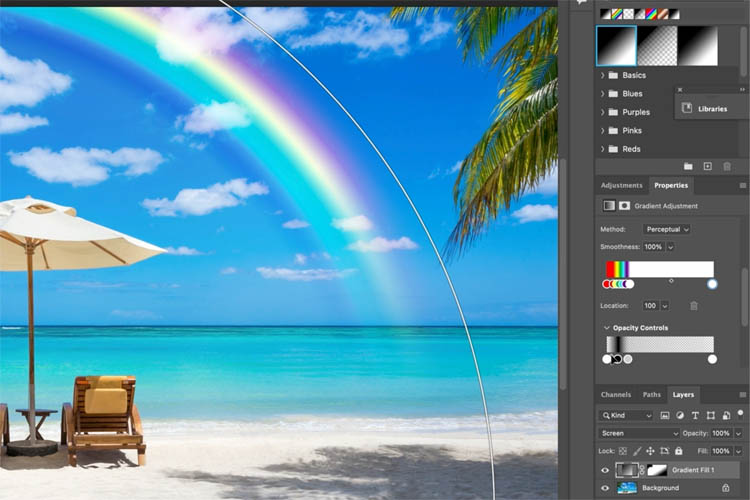Select the Layers tab
Image resolution: width=750 pixels, height=500 pixels.
coord(683,395)
